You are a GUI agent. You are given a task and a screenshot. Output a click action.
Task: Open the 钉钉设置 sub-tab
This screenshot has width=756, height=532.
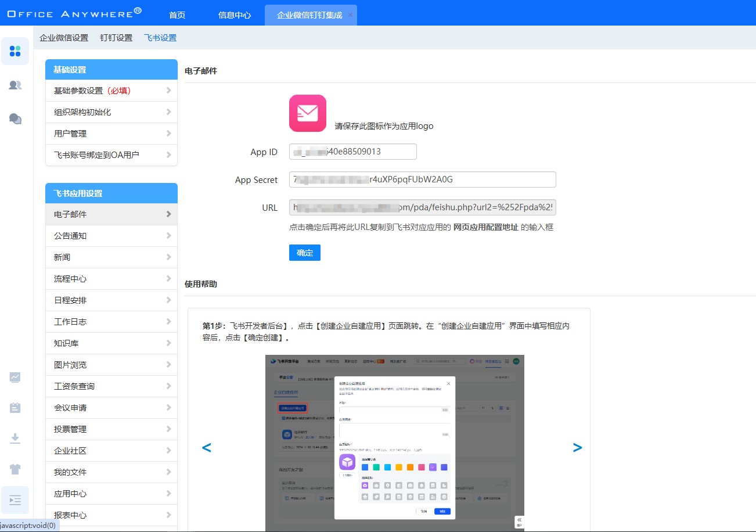pyautogui.click(x=116, y=38)
